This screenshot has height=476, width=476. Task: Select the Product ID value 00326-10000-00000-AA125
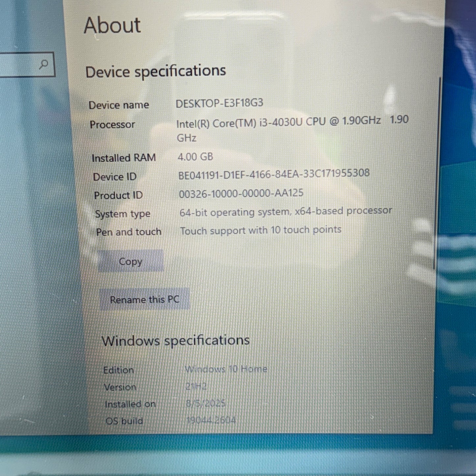241,193
